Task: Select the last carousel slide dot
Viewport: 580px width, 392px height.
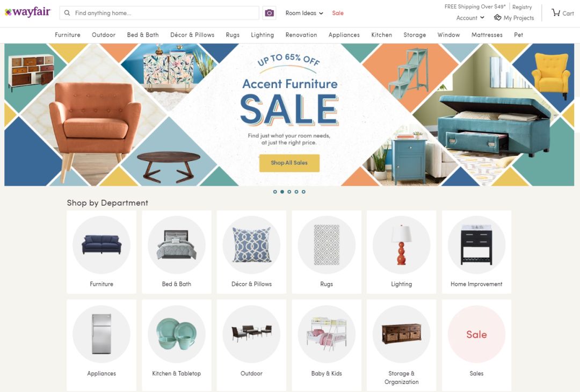Action: click(x=303, y=192)
